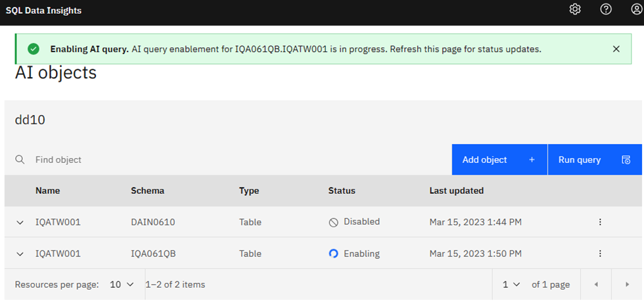
Task: Go to the next page arrow
Action: point(628,285)
